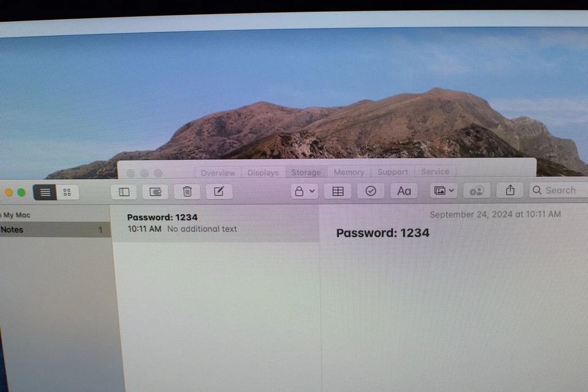Compose a new note
Viewport: 588px width, 392px height.
coord(219,191)
